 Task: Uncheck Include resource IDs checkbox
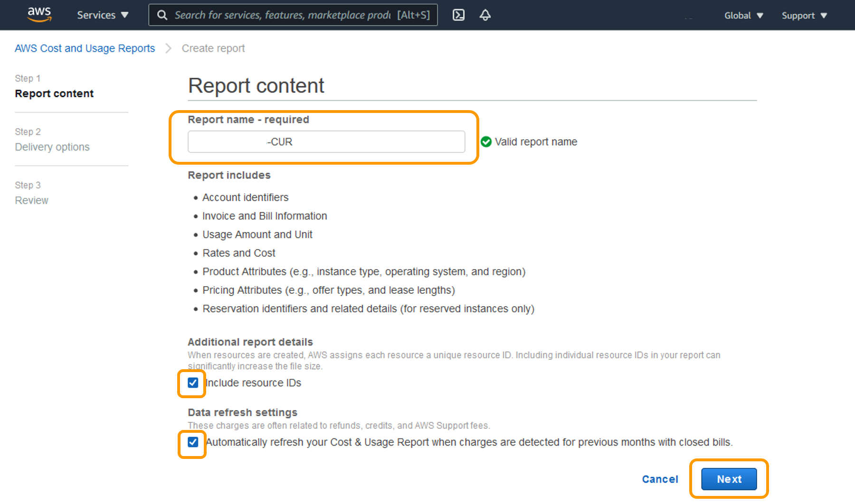pos(193,383)
